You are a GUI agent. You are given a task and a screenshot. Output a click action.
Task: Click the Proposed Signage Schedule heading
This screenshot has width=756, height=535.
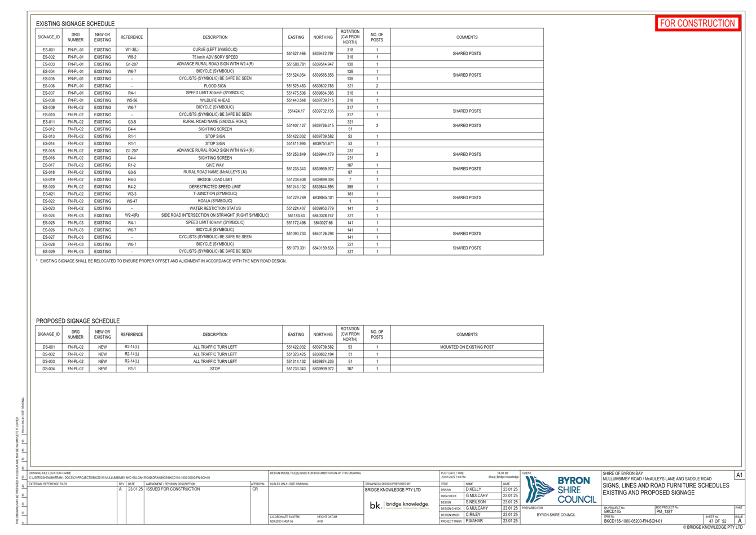pyautogui.click(x=78, y=321)
